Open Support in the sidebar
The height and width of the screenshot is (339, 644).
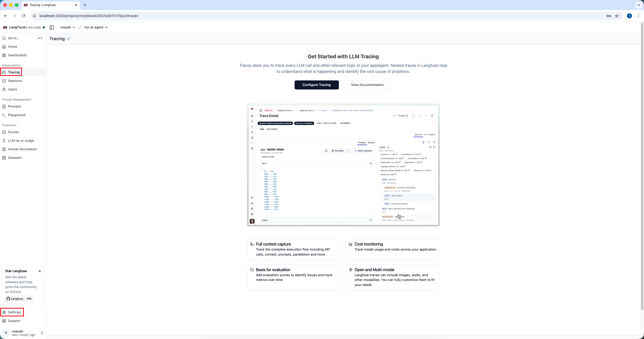(14, 321)
